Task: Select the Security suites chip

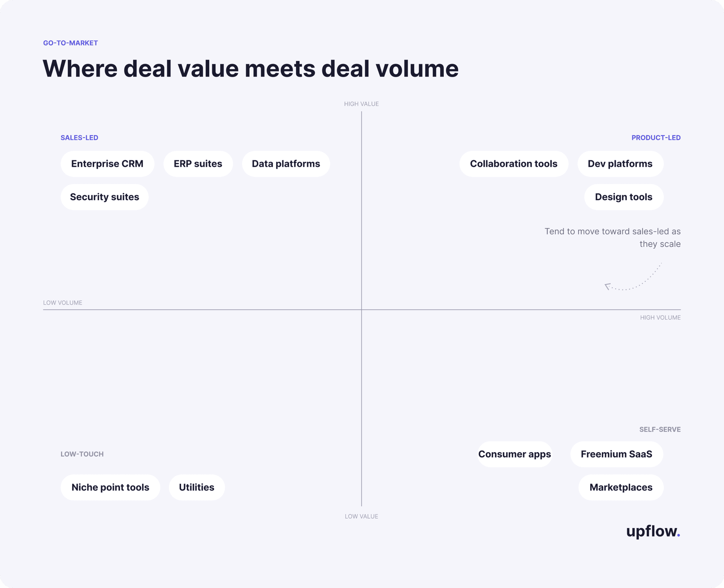Action: click(104, 197)
